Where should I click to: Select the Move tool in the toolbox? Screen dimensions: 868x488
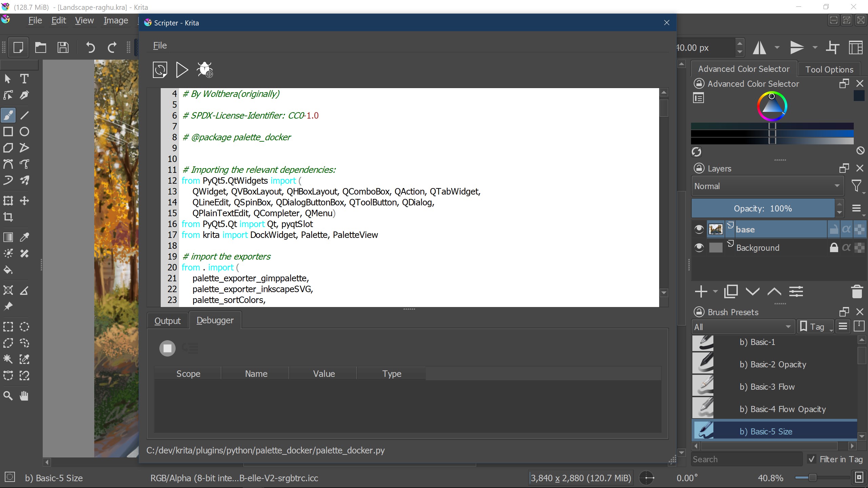(x=24, y=201)
